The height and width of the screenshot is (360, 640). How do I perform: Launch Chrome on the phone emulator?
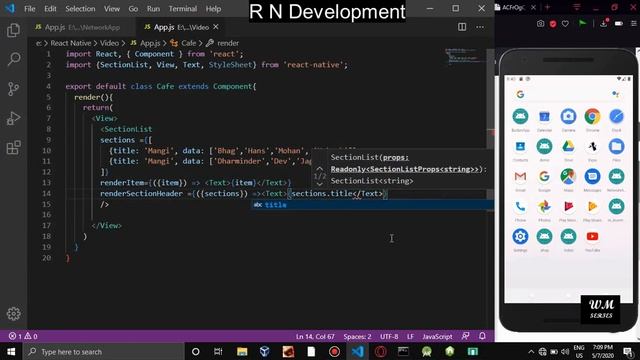[592, 117]
